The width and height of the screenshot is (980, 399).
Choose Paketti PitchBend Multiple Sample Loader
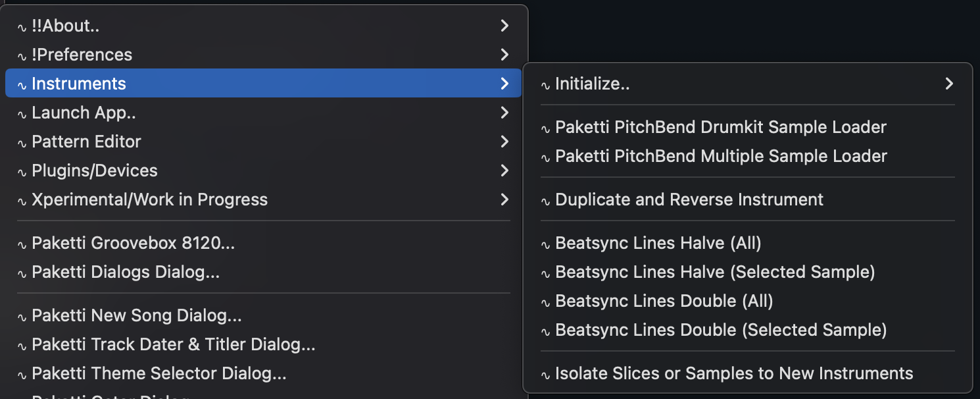click(x=721, y=156)
